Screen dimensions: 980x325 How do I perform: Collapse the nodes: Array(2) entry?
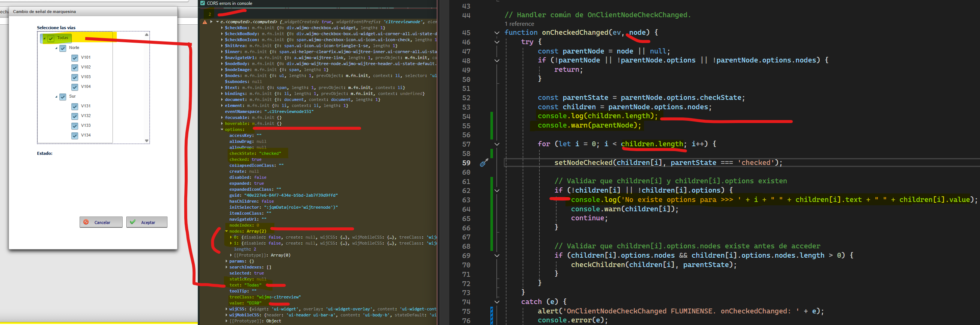(x=227, y=232)
